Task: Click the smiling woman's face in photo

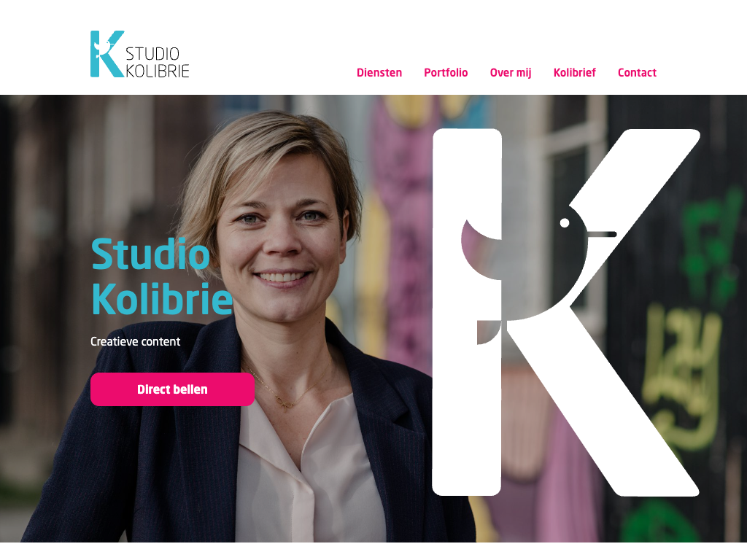Action: [x=281, y=238]
